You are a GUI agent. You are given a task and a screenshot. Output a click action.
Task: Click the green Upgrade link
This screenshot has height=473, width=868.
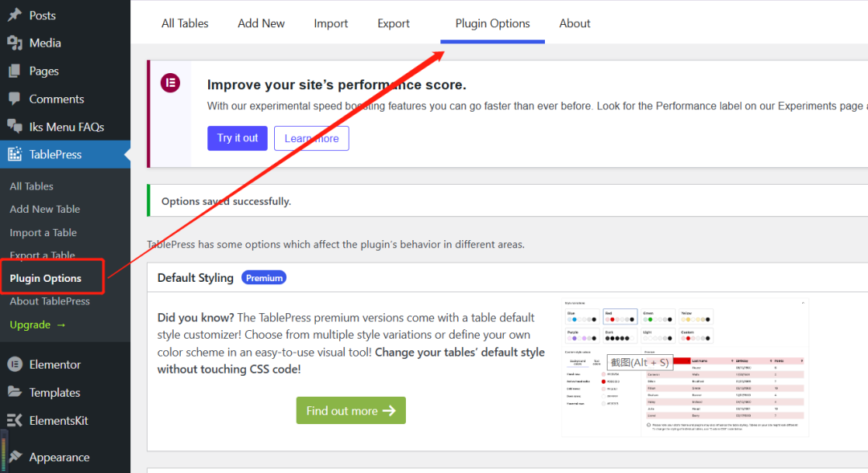click(38, 324)
